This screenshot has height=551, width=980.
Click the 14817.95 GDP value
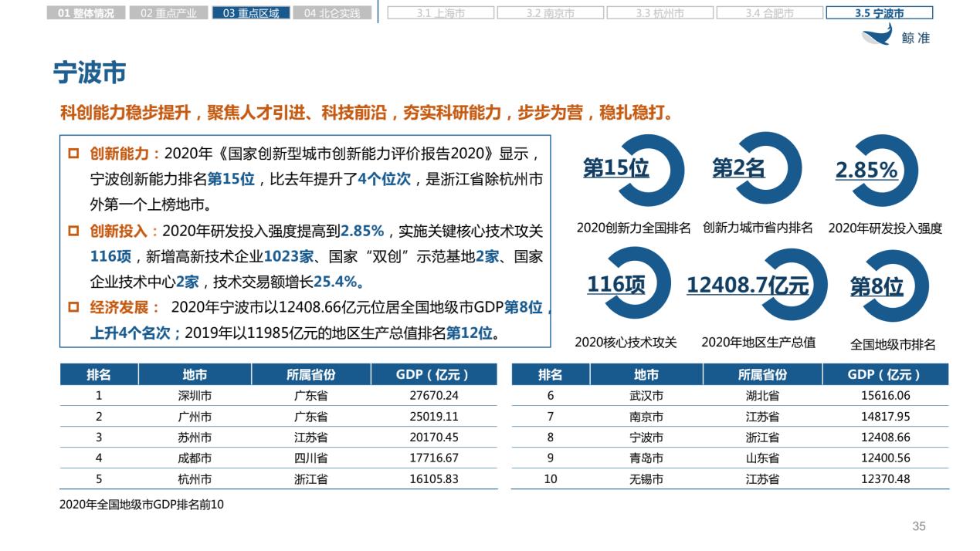(886, 417)
